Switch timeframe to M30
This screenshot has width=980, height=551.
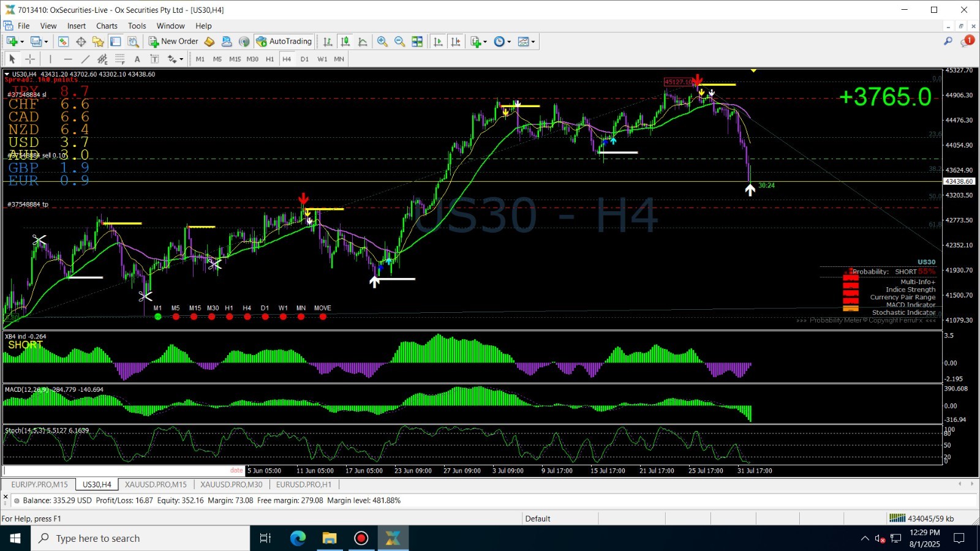pyautogui.click(x=252, y=59)
